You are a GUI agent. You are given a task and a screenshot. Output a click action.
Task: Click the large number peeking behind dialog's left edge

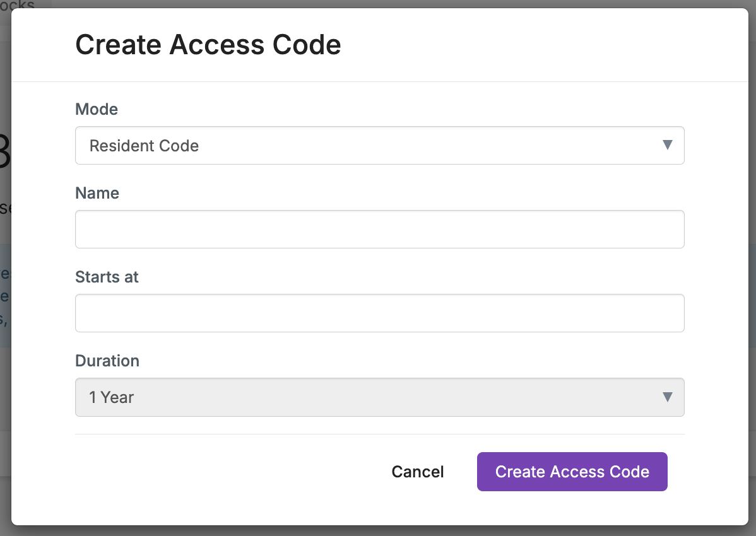(5, 151)
